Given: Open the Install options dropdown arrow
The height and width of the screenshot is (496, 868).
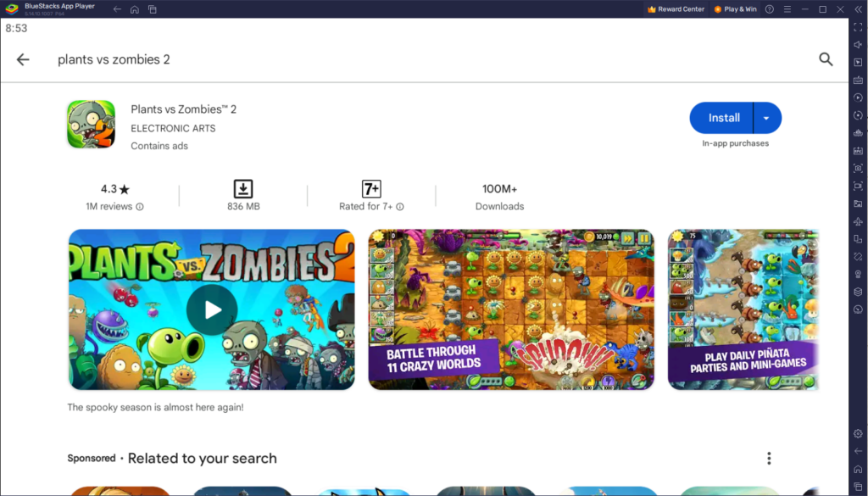Looking at the screenshot, I should [767, 117].
